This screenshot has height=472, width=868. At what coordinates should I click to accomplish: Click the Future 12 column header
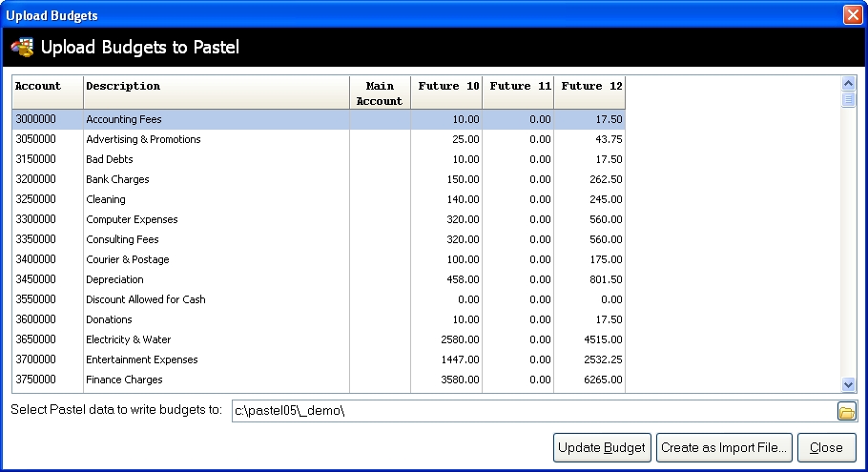[x=589, y=92]
